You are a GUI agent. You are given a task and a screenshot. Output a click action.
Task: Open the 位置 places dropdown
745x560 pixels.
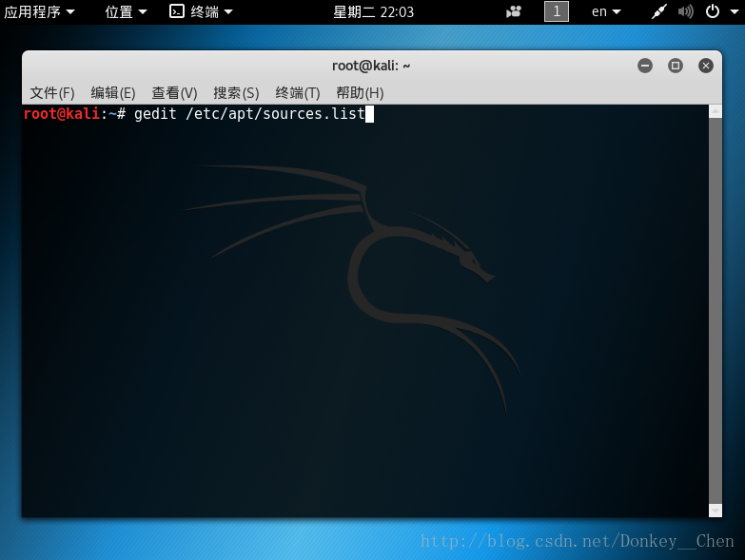tap(126, 11)
